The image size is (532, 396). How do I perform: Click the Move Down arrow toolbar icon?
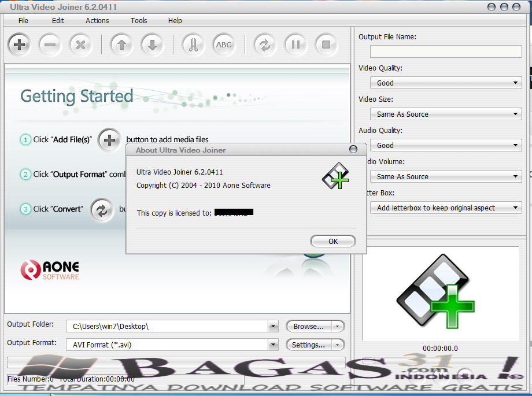[152, 45]
